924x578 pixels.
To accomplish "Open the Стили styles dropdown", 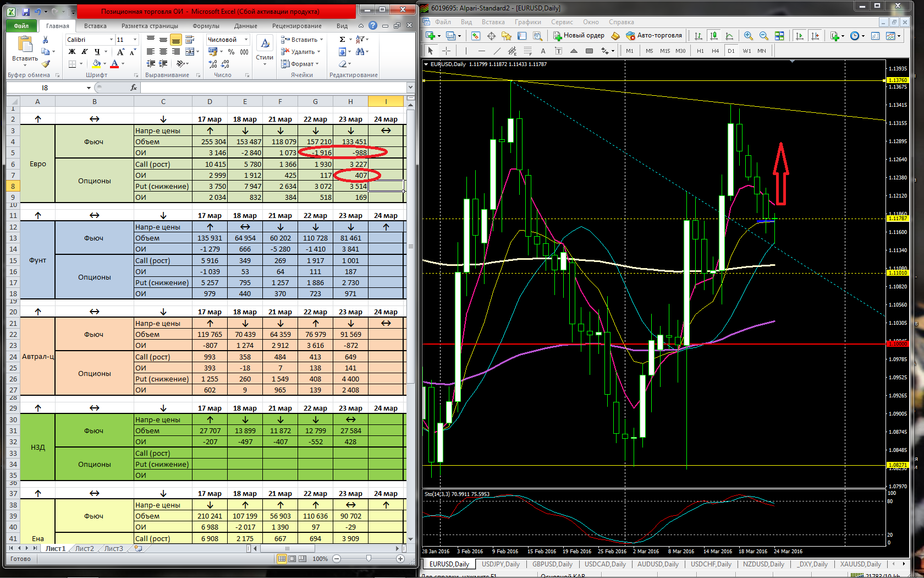I will 265,51.
